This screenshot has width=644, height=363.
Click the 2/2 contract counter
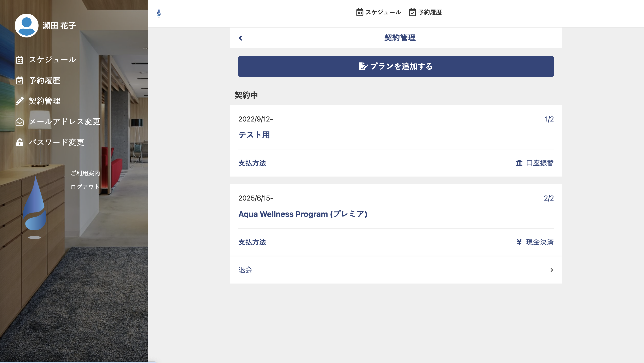(549, 198)
